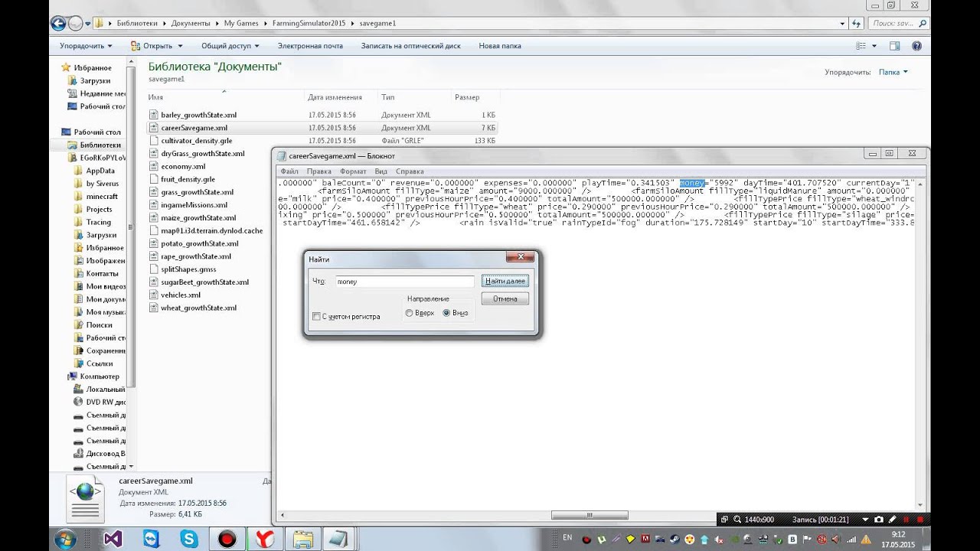Toggle the preview pane icon
This screenshot has height=551, width=980.
coord(894,46)
